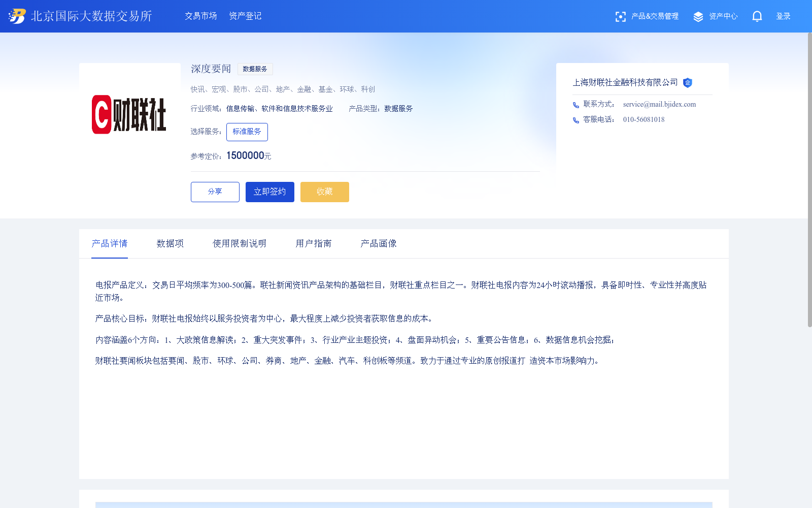The height and width of the screenshot is (508, 812).
Task: Click company name 上海财联社金融科技有限公司
Action: coord(625,83)
